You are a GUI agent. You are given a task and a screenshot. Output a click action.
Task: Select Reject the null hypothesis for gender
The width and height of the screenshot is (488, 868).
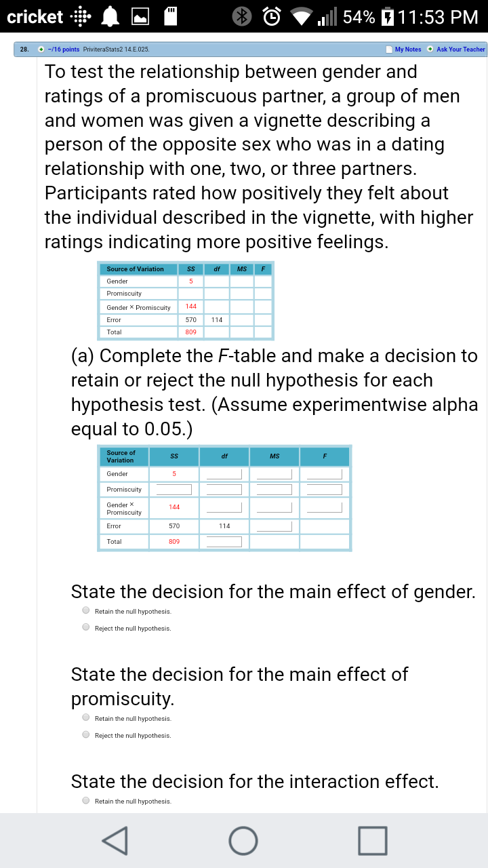(86, 627)
